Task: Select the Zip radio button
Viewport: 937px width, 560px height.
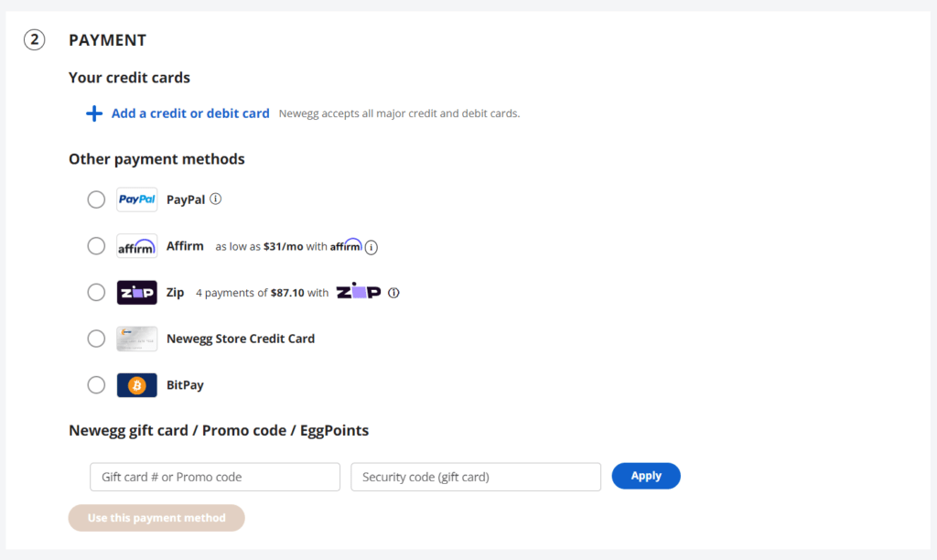Action: click(x=96, y=292)
